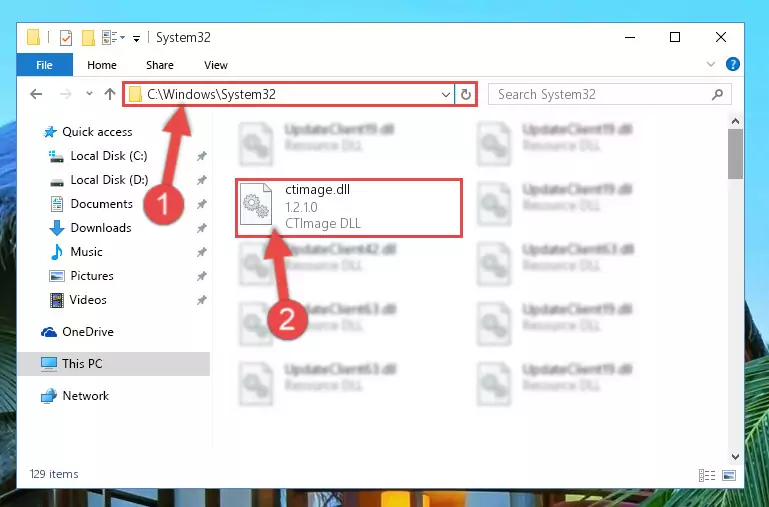Switch to Large icons view layout icon
769x507 pixels.
[729, 475]
